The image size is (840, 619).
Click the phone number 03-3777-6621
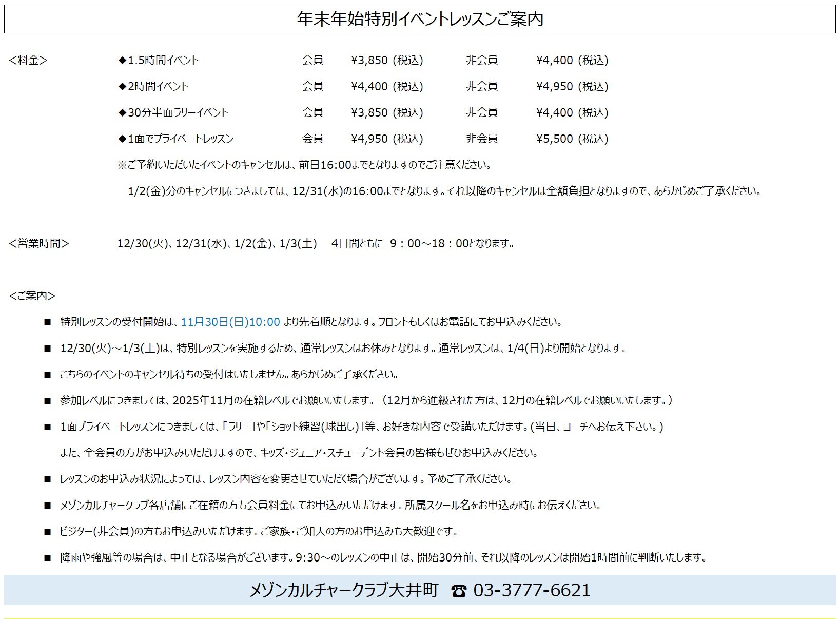532,590
